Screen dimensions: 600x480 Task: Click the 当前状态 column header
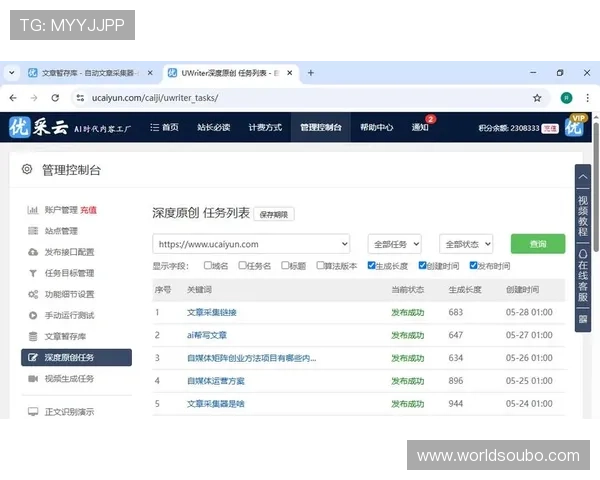click(x=408, y=290)
